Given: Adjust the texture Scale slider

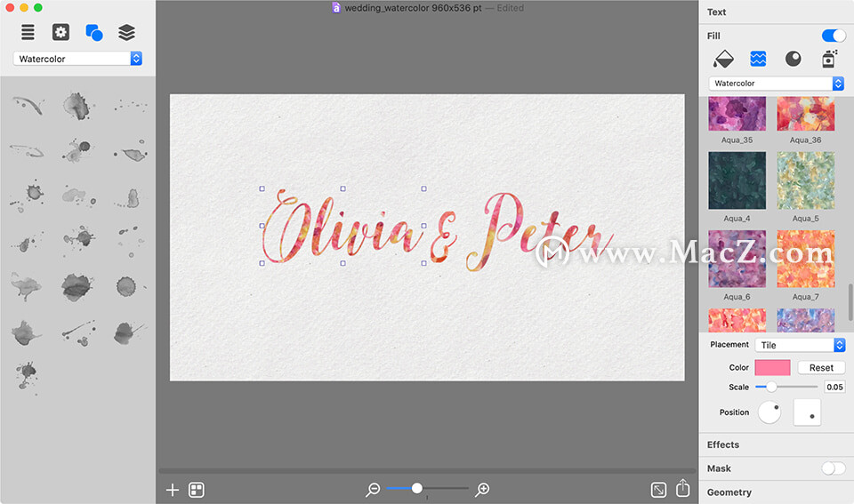Looking at the screenshot, I should coord(786,387).
